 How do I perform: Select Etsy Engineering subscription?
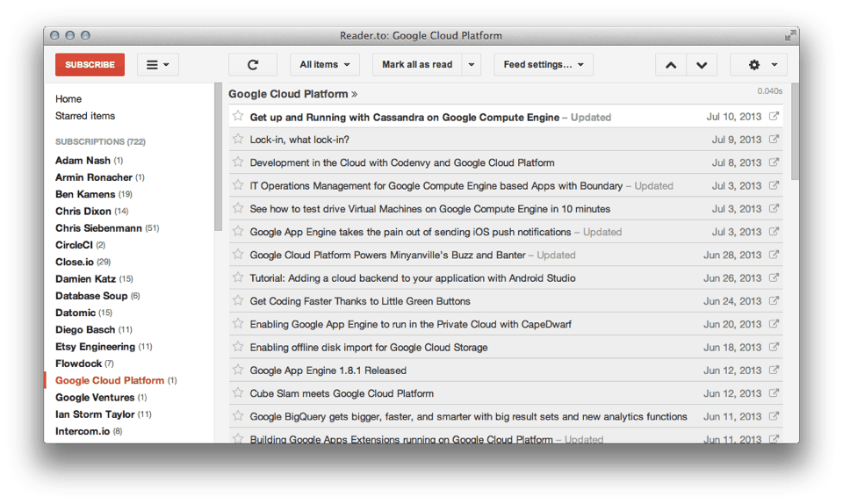104,347
